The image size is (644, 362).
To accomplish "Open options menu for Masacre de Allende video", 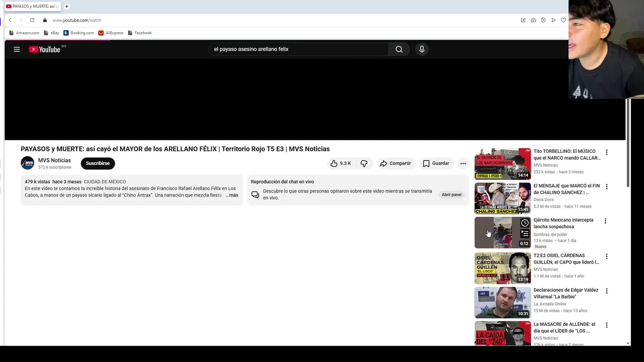I will click(x=606, y=325).
